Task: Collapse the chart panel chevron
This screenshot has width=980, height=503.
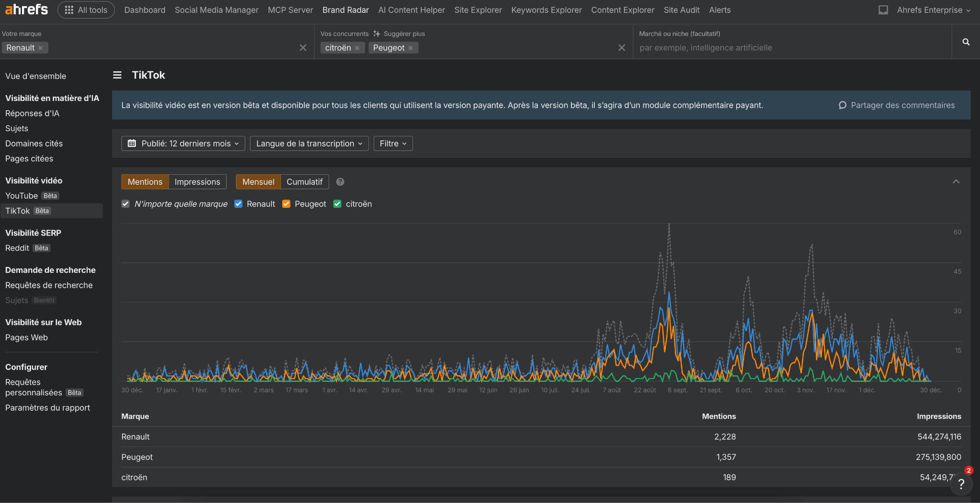Action: tap(956, 182)
